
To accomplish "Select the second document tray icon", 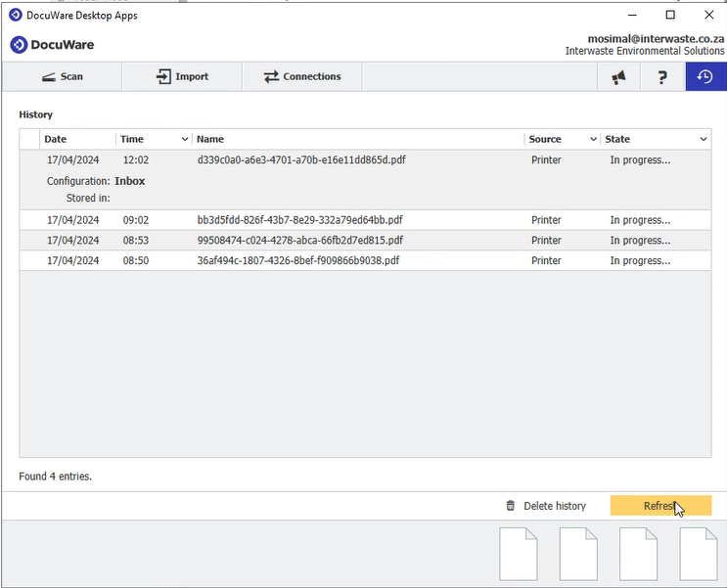I will click(x=578, y=554).
